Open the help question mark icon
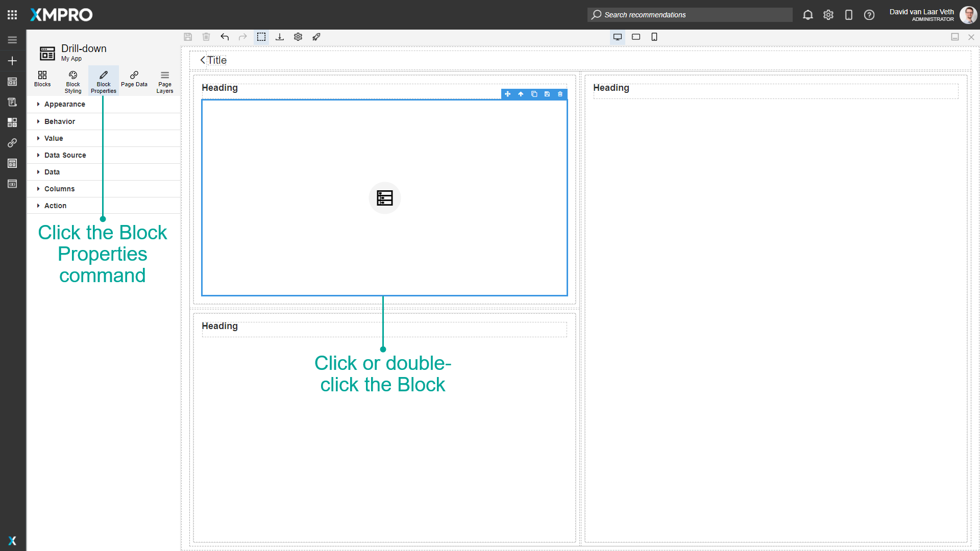Image resolution: width=980 pixels, height=551 pixels. pos(869,15)
